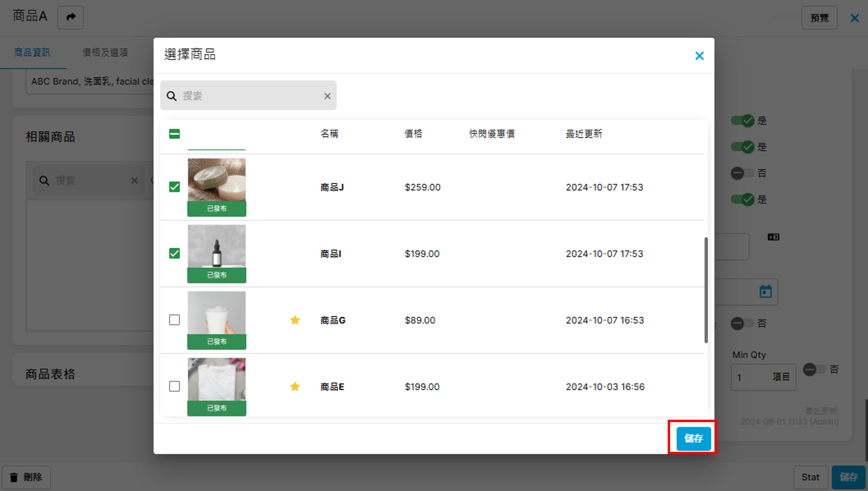
Task: Check the 商品E checkbox
Action: (x=174, y=387)
